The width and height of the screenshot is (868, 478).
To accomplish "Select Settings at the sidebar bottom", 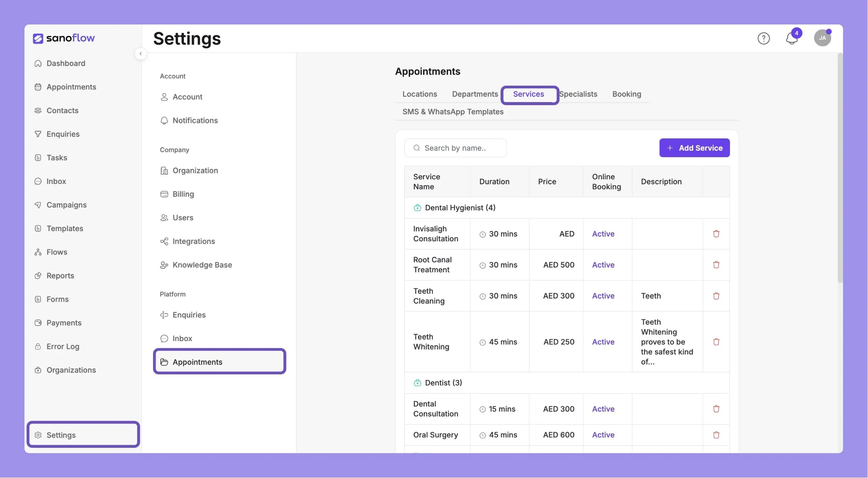I will coord(83,435).
